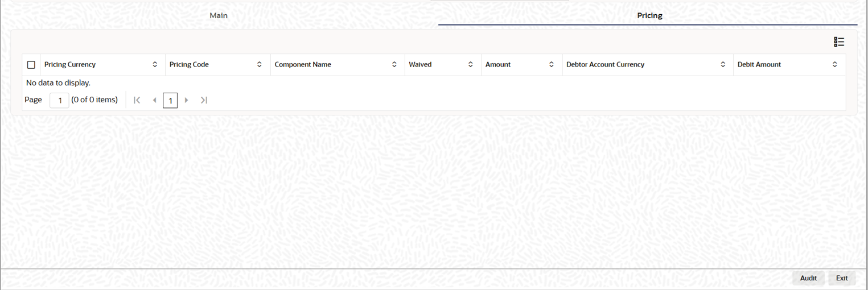
Task: Sort by Pricing Currency column arrows
Action: coord(155,65)
